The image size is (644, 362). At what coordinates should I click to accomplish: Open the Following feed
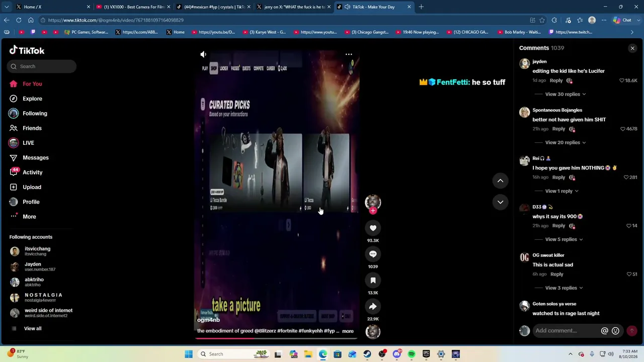point(35,114)
